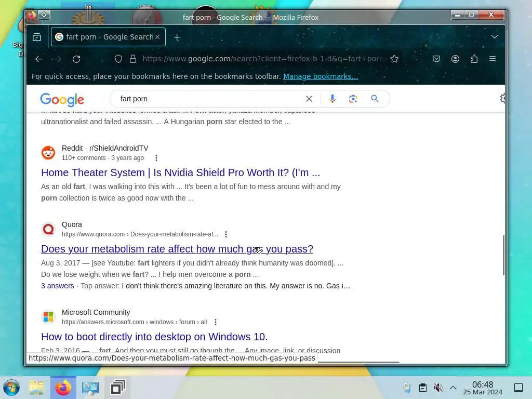Open the file manager from the taskbar
The height and width of the screenshot is (399, 532).
[x=36, y=388]
